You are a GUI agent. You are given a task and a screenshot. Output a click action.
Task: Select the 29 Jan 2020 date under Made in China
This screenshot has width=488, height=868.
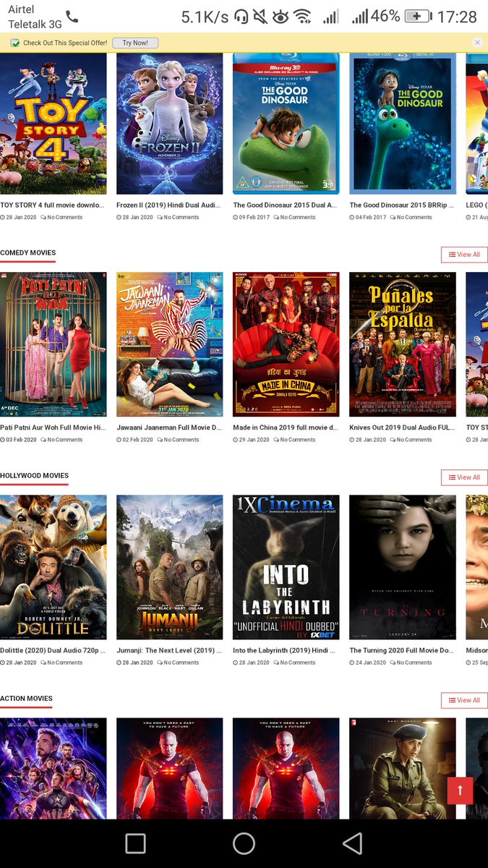[252, 440]
